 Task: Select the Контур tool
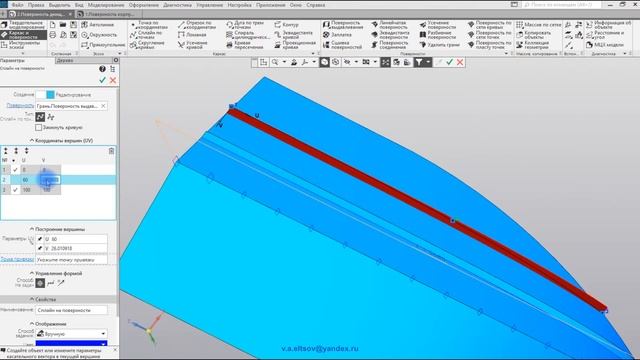pyautogui.click(x=287, y=25)
